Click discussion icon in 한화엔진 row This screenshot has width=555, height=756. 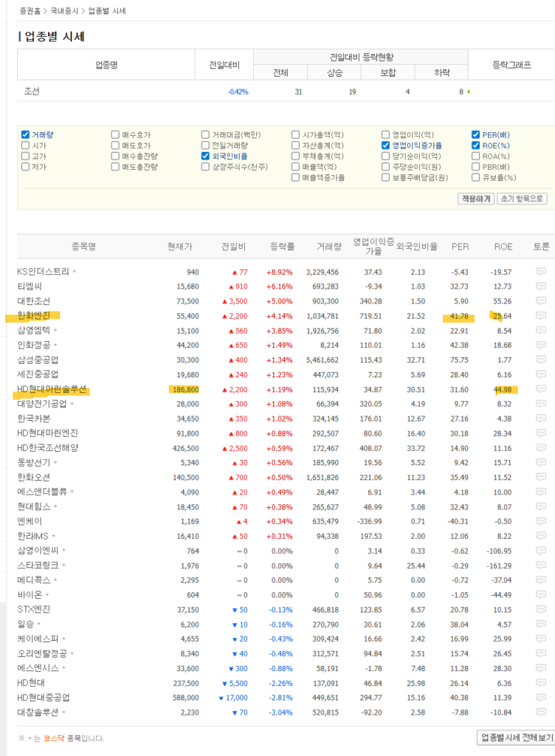(540, 316)
